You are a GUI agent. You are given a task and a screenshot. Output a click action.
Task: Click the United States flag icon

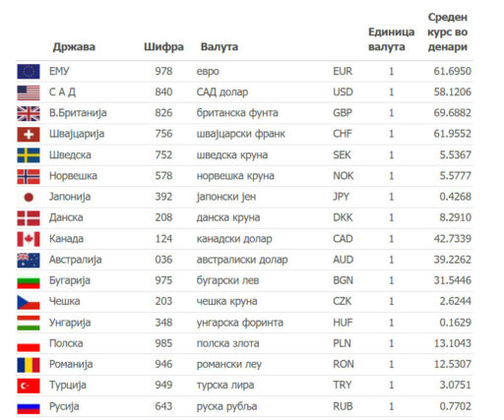point(29,92)
